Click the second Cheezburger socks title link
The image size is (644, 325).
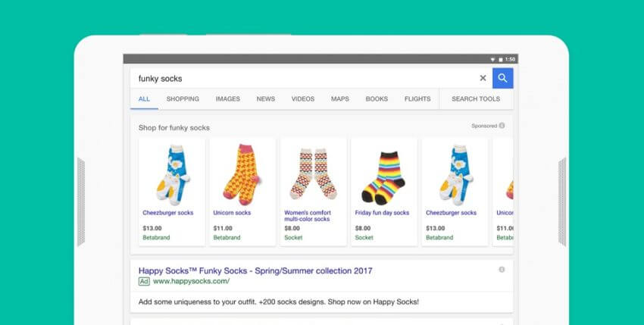pos(452,213)
